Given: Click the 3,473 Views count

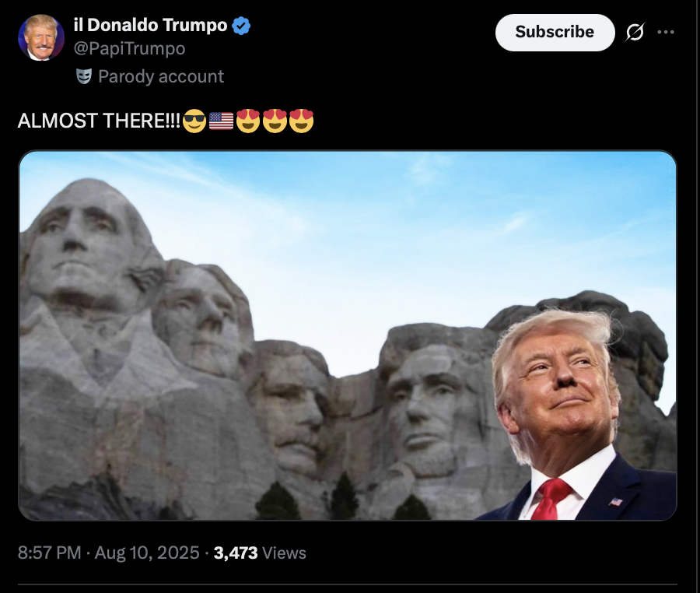Looking at the screenshot, I should 260,553.
